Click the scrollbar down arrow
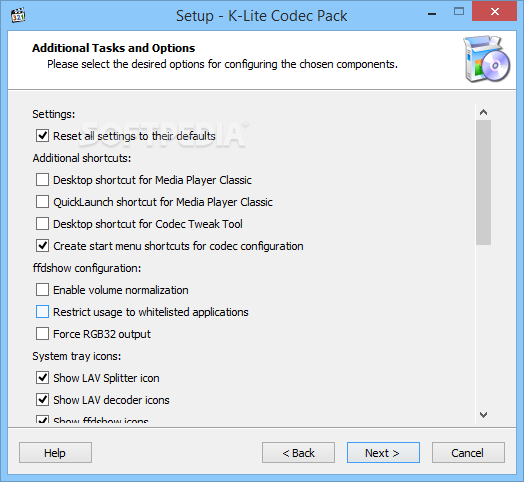Viewport: 524px width, 482px height. pos(484,415)
